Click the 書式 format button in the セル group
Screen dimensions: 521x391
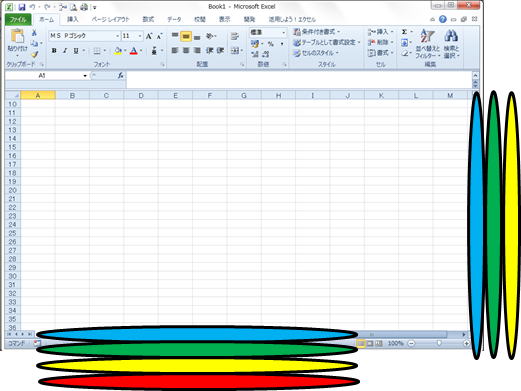381,53
